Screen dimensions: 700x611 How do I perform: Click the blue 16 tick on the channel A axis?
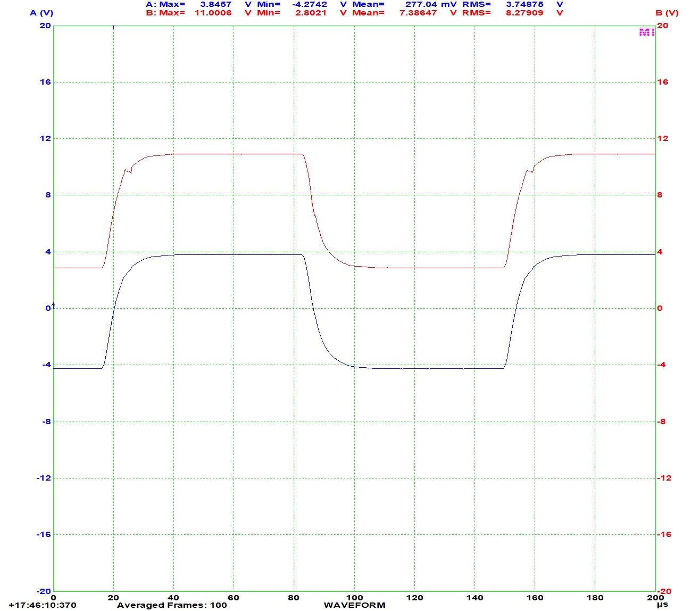[45, 82]
